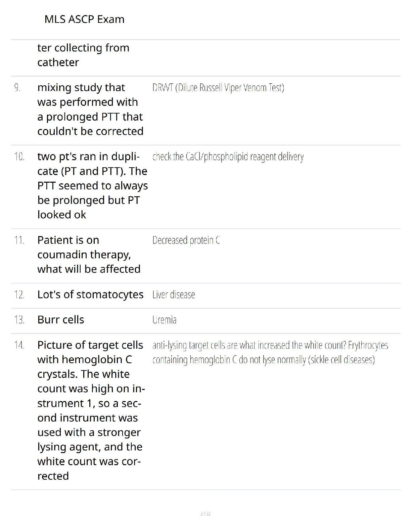Click the Uremia answer
The height and width of the screenshot is (532, 411).
pyautogui.click(x=164, y=320)
